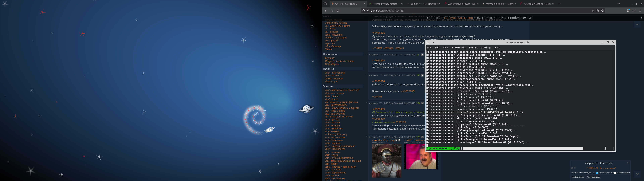Image resolution: width=644 pixels, height=181 pixels.
Task: Open the /b/ - бред board link
Action: pyautogui.click(x=330, y=29)
